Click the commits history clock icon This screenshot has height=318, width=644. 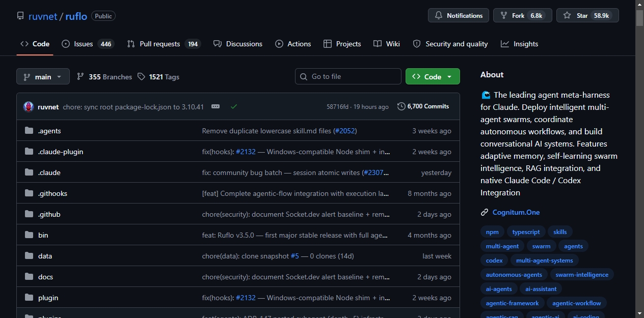click(x=401, y=106)
